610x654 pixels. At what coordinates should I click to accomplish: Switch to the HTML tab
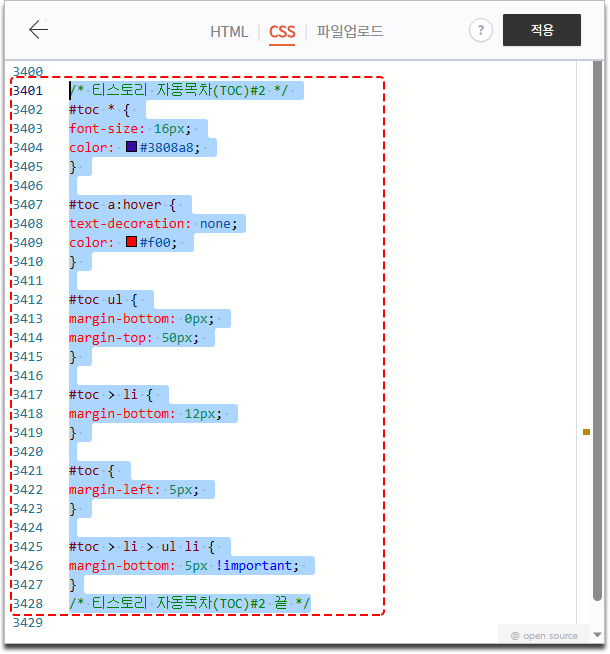click(229, 32)
